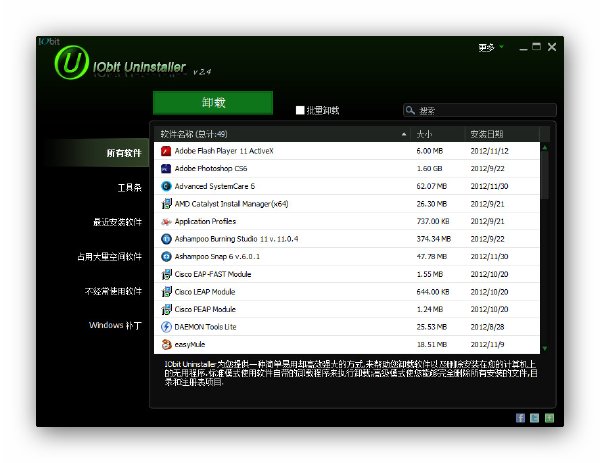600x463 pixels.
Task: Select Ashampoo Snap 6 v.6.0.1 name
Action: (217, 256)
